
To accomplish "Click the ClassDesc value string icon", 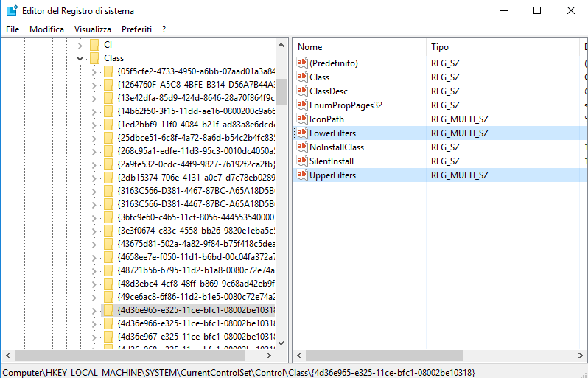I will coord(302,91).
